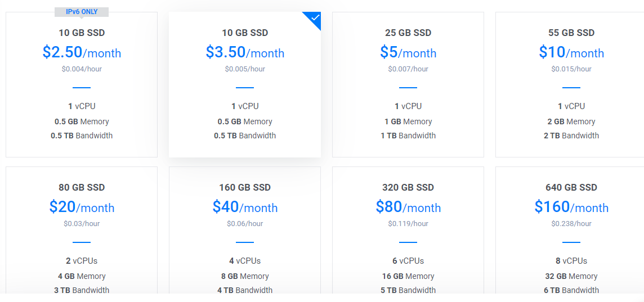644x302 pixels.
Task: Click the $0.004/hour price text
Action: 82,69
